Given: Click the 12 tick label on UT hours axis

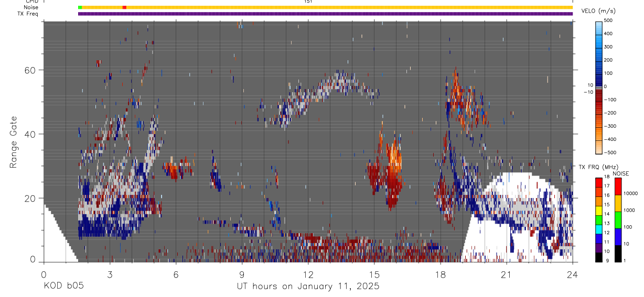Looking at the screenshot, I should [308, 274].
